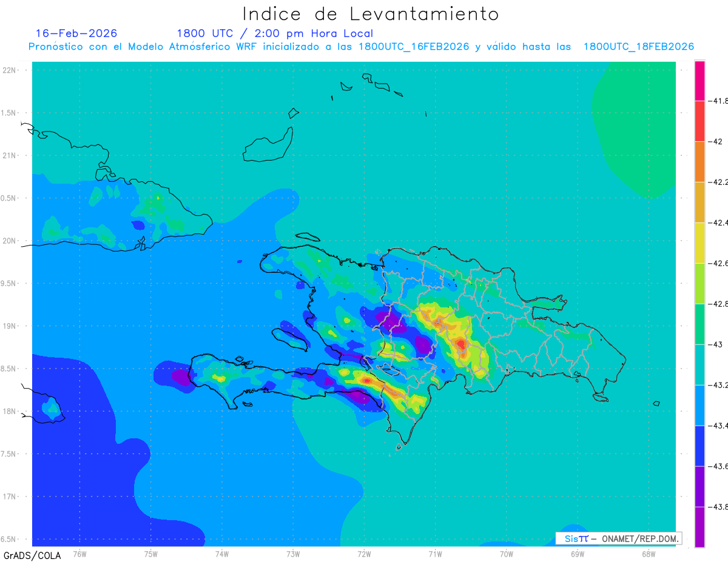Click the -42.4 color scale value

[718, 222]
